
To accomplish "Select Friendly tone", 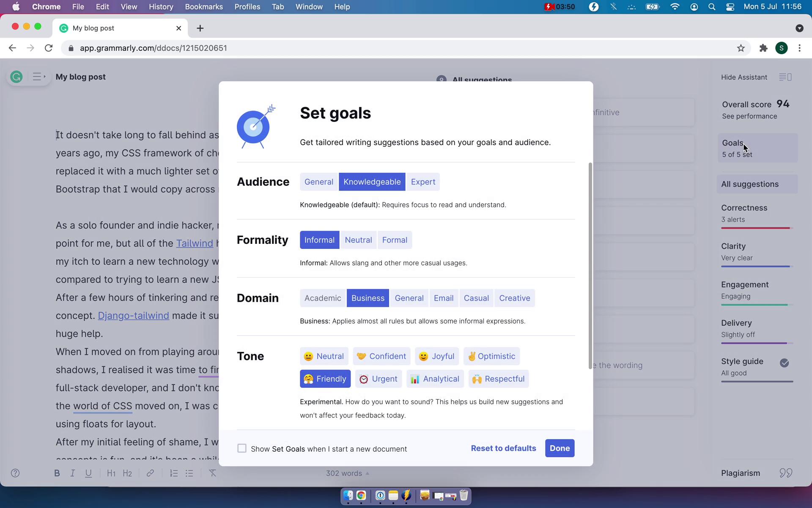I will [x=325, y=379].
